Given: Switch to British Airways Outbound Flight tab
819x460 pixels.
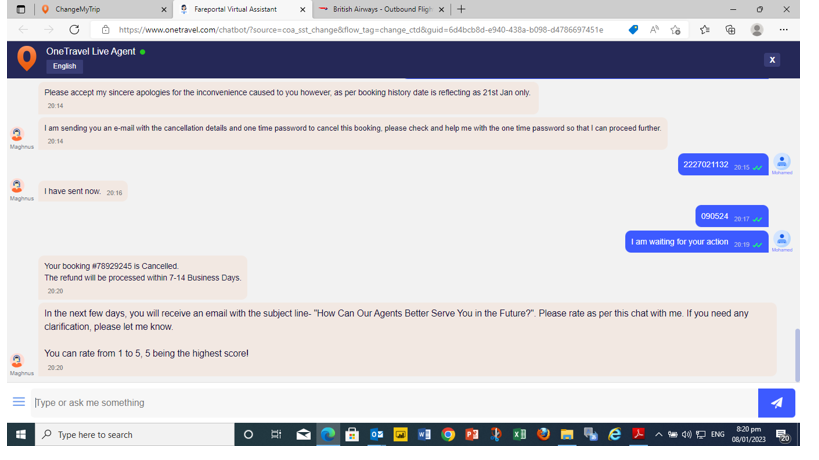Looking at the screenshot, I should coord(381,9).
